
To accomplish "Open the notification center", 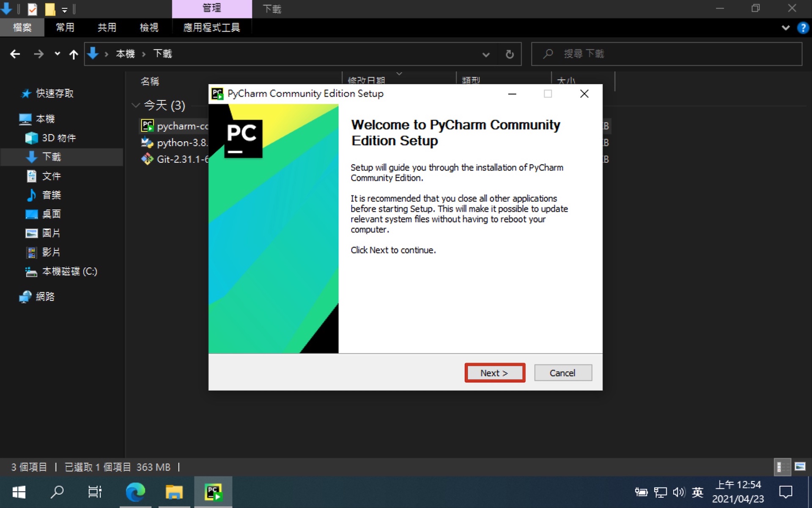I will point(786,492).
